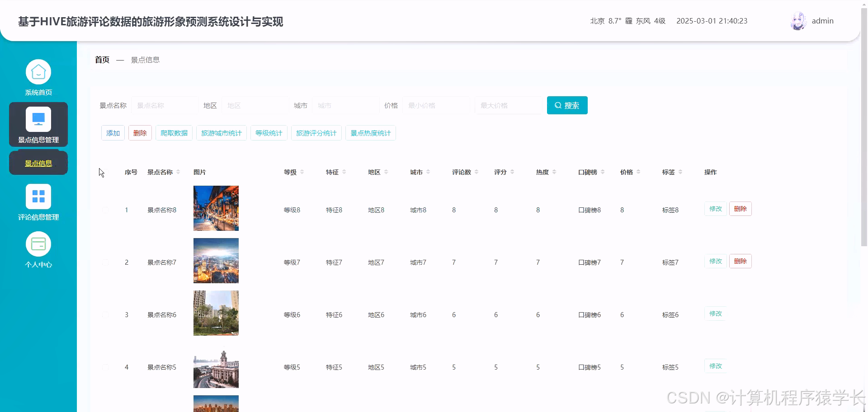Viewport: 868px width, 412px height.
Task: Check the row checkbox for 景点名称8
Action: click(105, 210)
